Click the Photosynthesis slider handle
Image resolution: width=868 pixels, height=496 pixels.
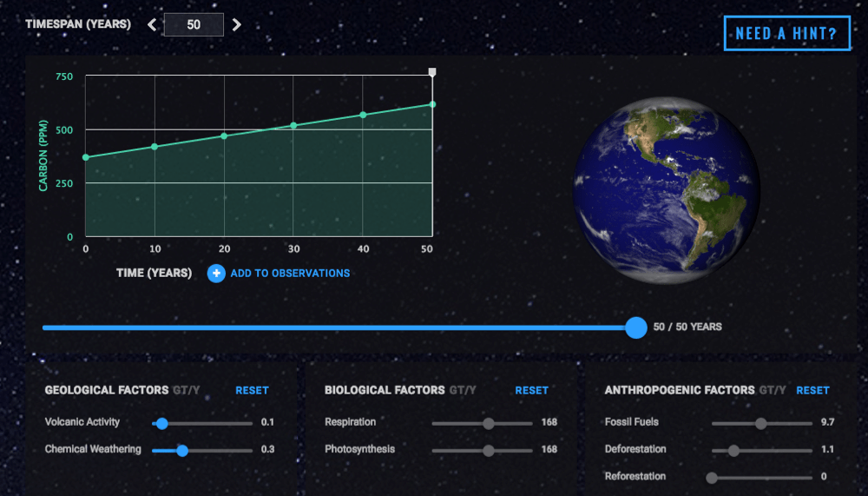(488, 451)
